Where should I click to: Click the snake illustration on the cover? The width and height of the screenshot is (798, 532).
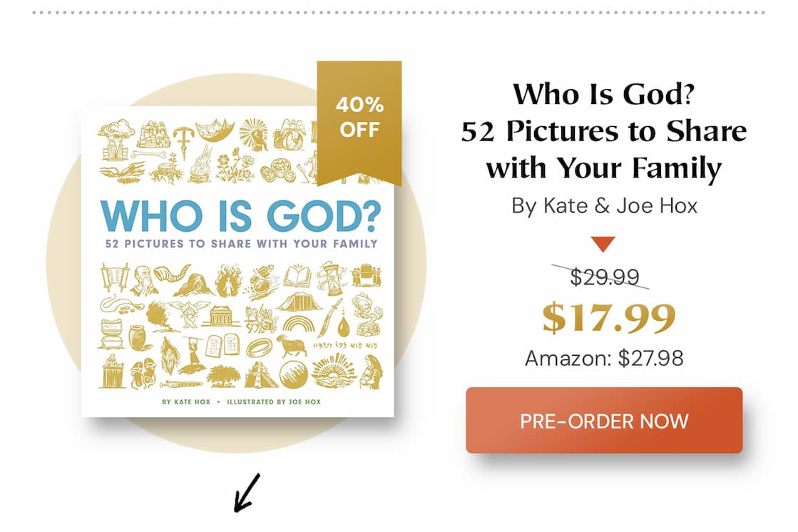[110, 302]
